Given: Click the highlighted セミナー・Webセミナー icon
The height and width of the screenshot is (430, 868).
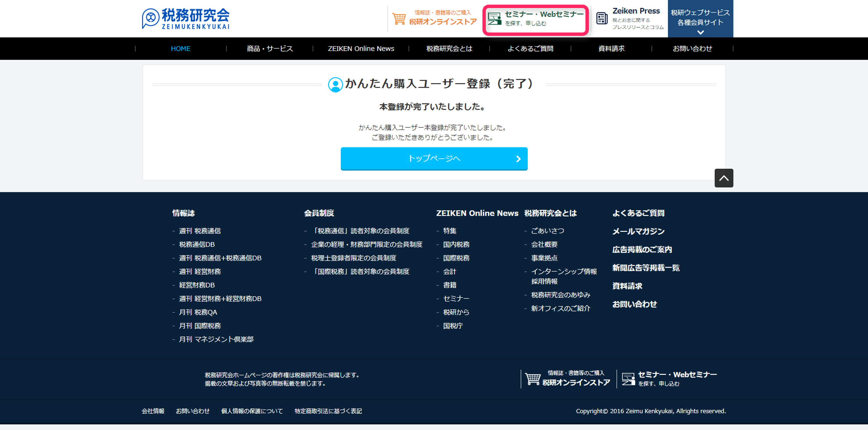Looking at the screenshot, I should click(494, 19).
